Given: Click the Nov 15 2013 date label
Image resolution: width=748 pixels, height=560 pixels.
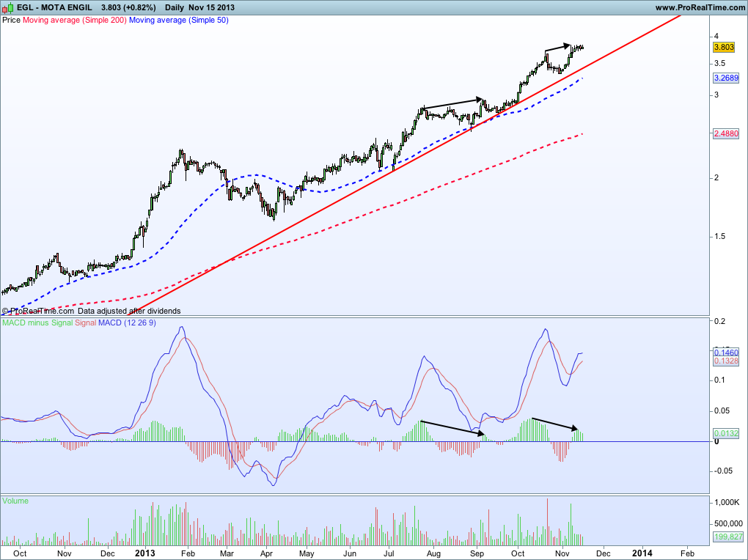Looking at the screenshot, I should [211, 7].
